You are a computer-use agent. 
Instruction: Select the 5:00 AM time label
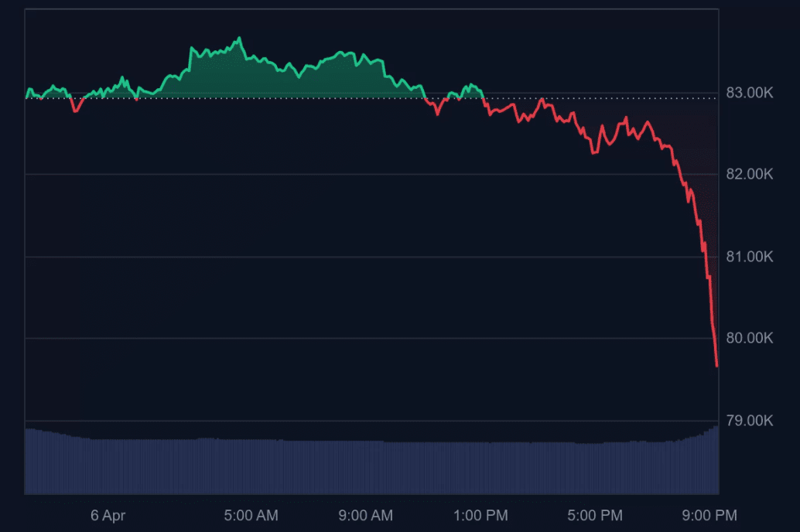click(251, 515)
